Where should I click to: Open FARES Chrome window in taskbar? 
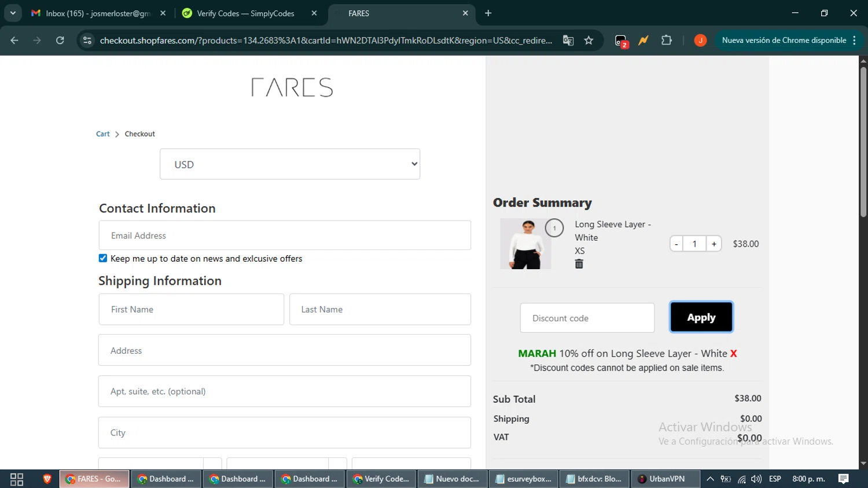(94, 479)
